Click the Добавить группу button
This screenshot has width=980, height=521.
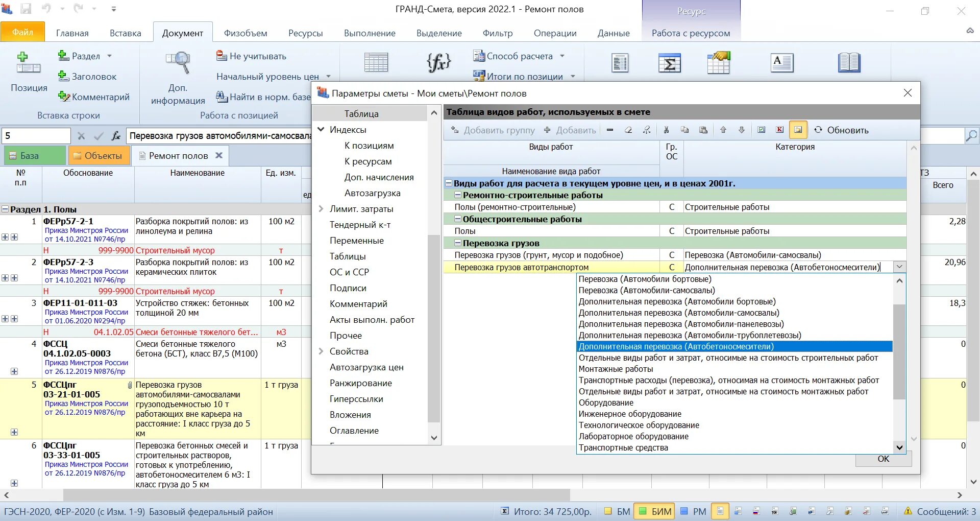tap(493, 130)
